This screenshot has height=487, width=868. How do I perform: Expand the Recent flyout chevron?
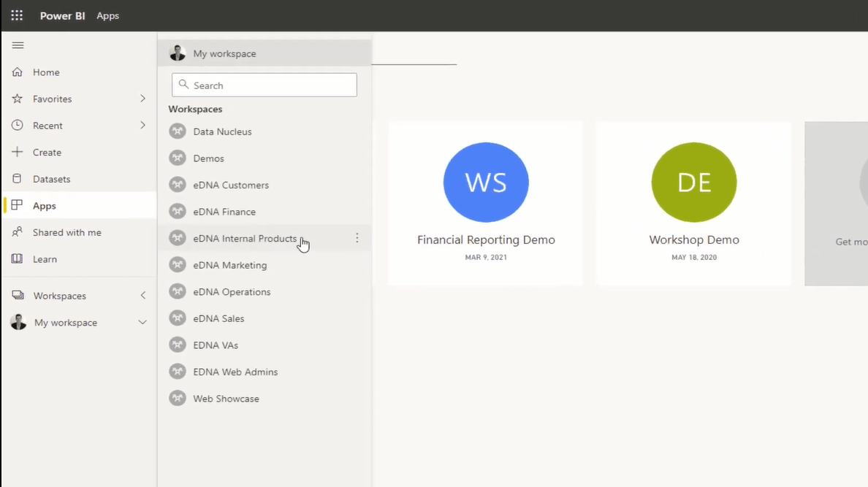tap(142, 125)
